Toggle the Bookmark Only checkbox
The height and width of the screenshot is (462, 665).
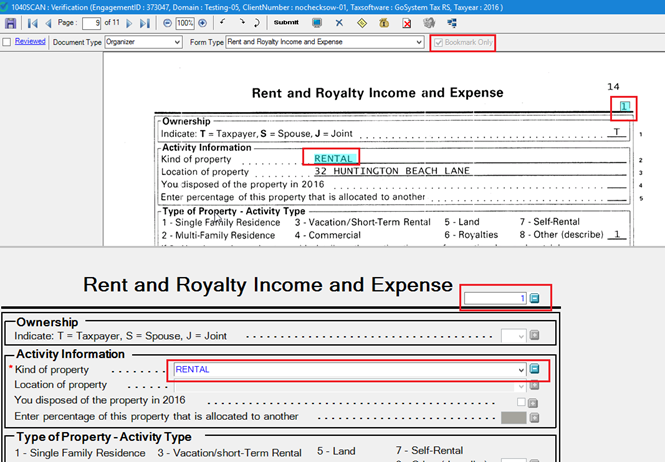(439, 43)
